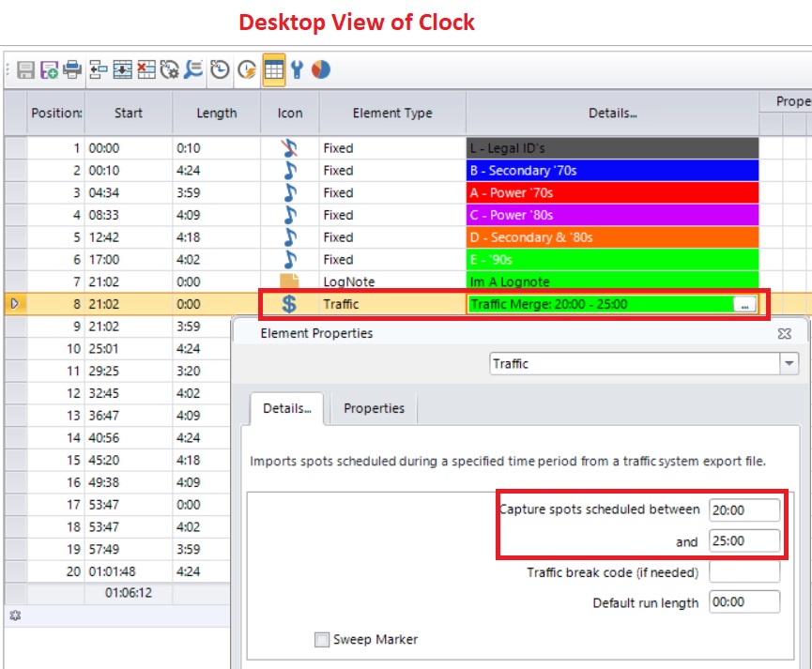Click the delete element toolbar icon

(x=146, y=69)
